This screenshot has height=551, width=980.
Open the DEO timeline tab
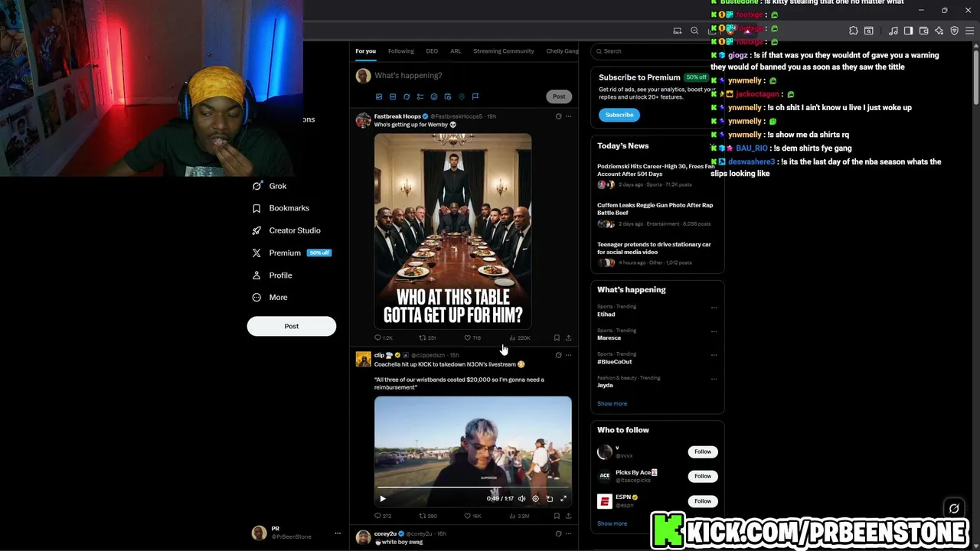pyautogui.click(x=432, y=51)
